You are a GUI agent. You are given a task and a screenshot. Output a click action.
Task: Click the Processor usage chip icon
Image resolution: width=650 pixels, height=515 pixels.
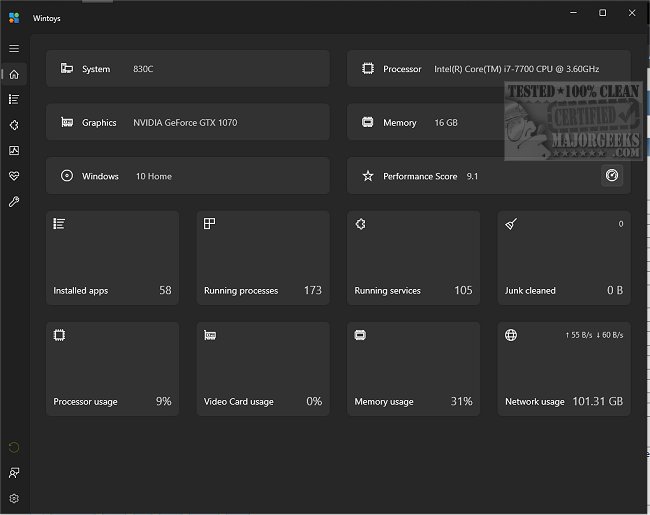click(x=59, y=335)
